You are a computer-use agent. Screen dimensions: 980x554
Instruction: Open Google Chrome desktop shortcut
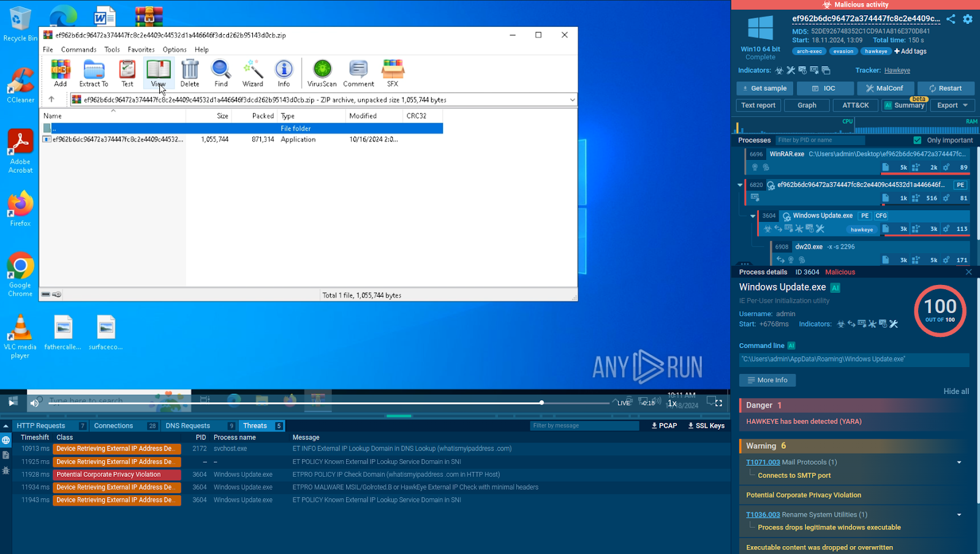(x=20, y=275)
